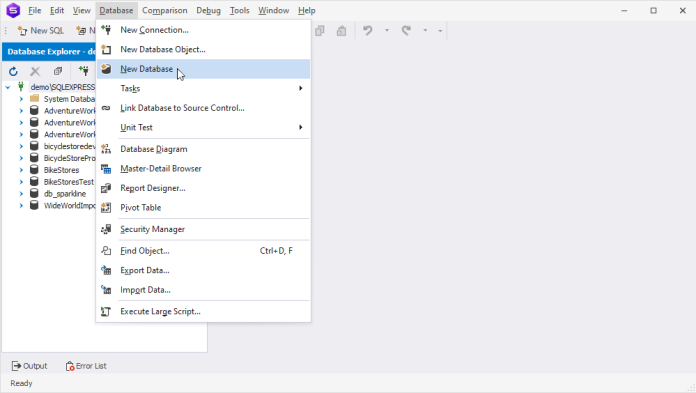The height and width of the screenshot is (393, 696).
Task: Click the New SQL toolbar button
Action: tap(40, 31)
